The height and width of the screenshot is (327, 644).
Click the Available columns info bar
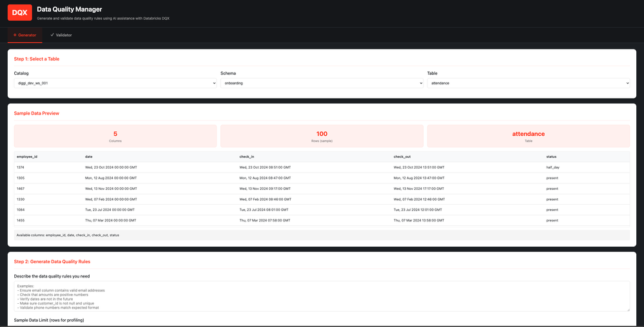click(322, 235)
